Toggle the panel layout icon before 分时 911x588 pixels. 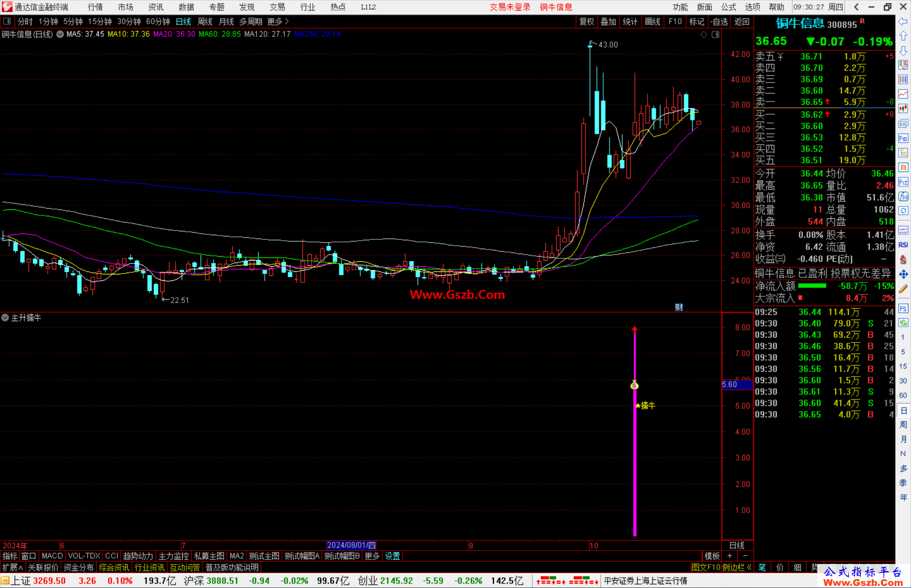7,21
